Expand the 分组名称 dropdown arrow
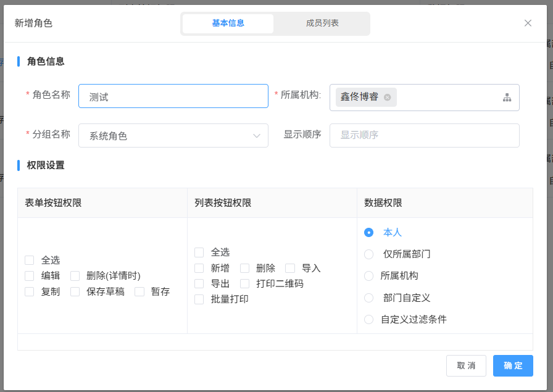The height and width of the screenshot is (392, 553). click(257, 136)
